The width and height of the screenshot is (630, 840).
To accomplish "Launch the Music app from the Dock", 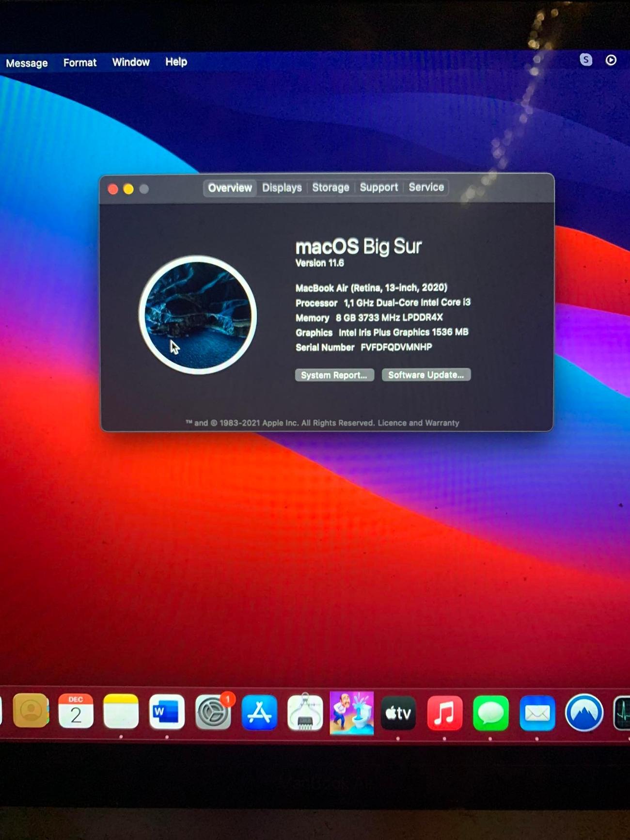I will (445, 713).
